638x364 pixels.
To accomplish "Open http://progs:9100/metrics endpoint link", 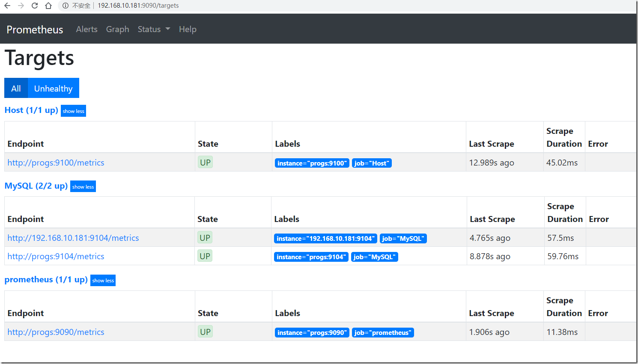I will click(x=56, y=163).
